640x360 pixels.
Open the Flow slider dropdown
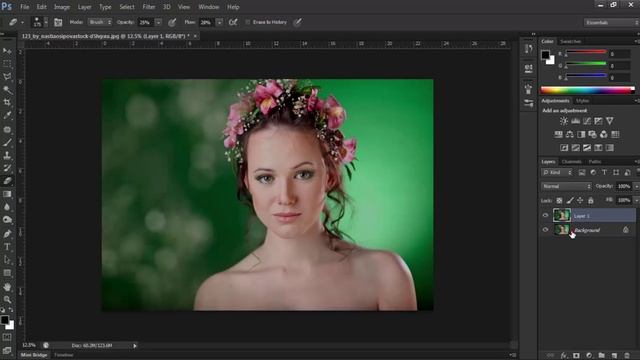pyautogui.click(x=219, y=22)
